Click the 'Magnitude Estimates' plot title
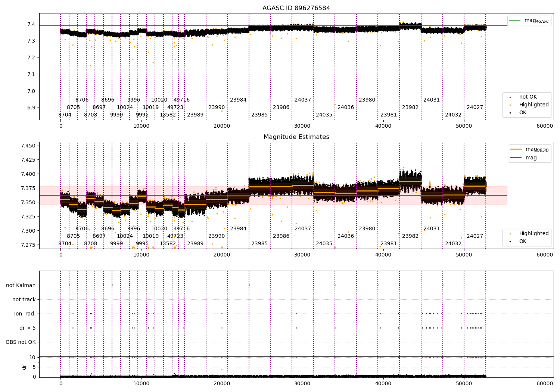The image size is (560, 392). (x=296, y=137)
